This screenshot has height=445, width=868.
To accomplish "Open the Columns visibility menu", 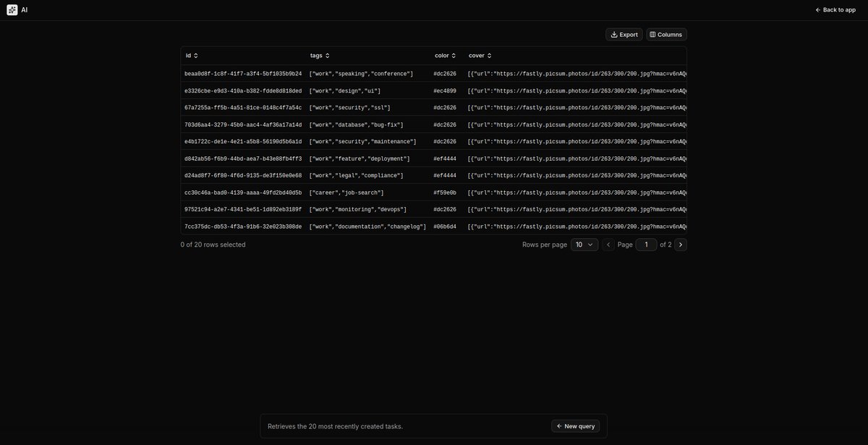I will [666, 35].
